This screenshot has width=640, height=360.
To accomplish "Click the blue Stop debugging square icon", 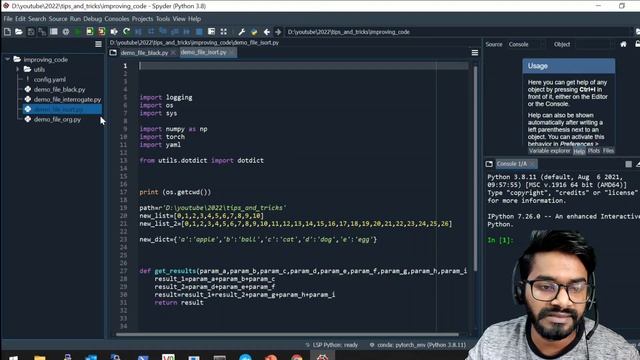I will click(x=199, y=32).
